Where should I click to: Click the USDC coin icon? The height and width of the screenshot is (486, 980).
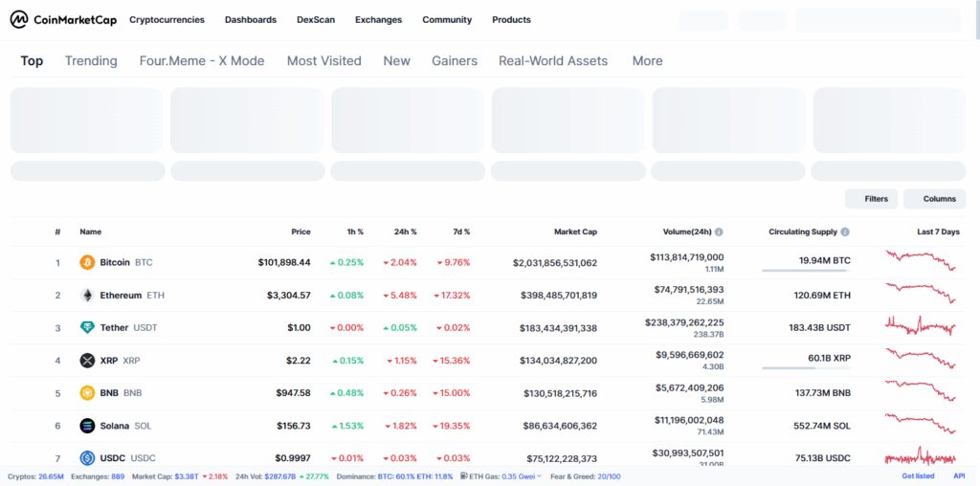pos(87,458)
